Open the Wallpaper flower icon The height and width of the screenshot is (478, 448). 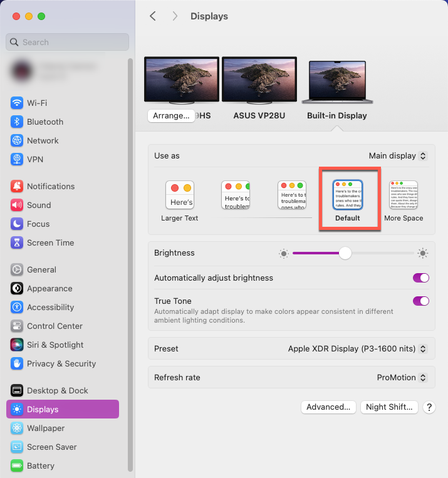(17, 429)
